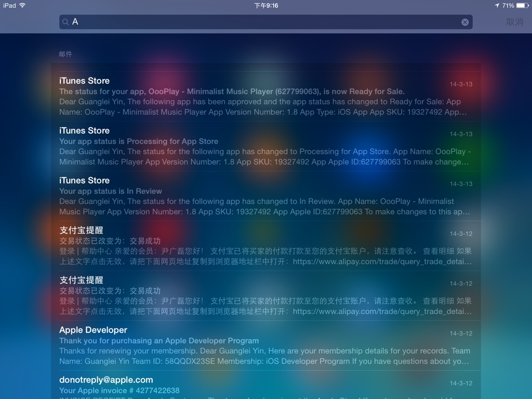
Task: Tap the 邮件 section header
Action: [65, 54]
